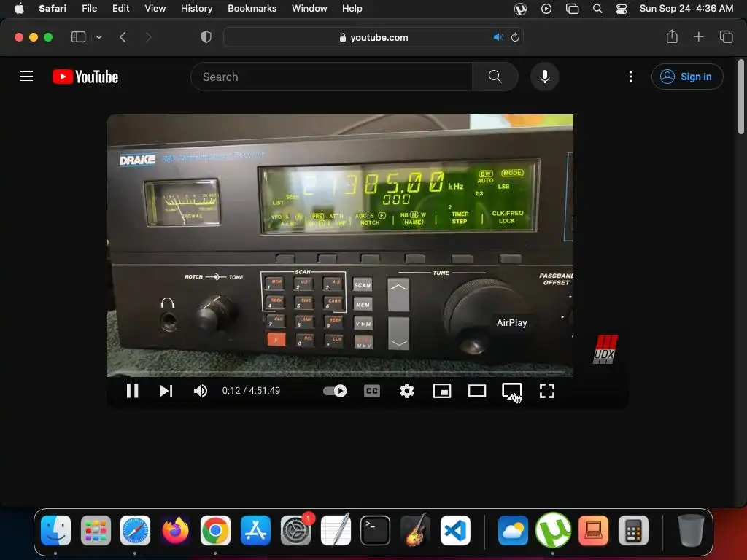This screenshot has height=560, width=747.
Task: Mute tab audio in address bar
Action: [498, 37]
